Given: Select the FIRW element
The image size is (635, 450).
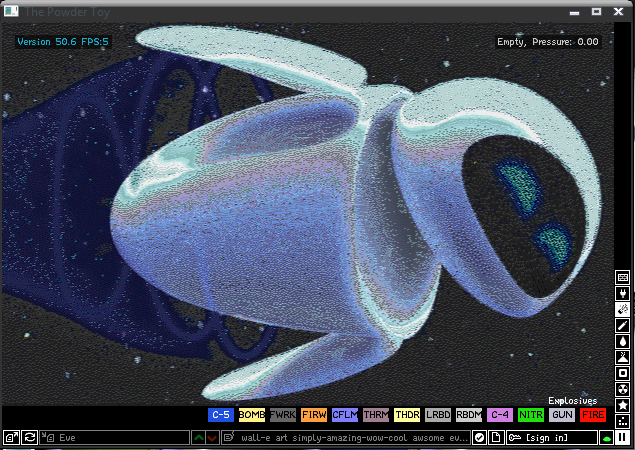Looking at the screenshot, I should 314,415.
